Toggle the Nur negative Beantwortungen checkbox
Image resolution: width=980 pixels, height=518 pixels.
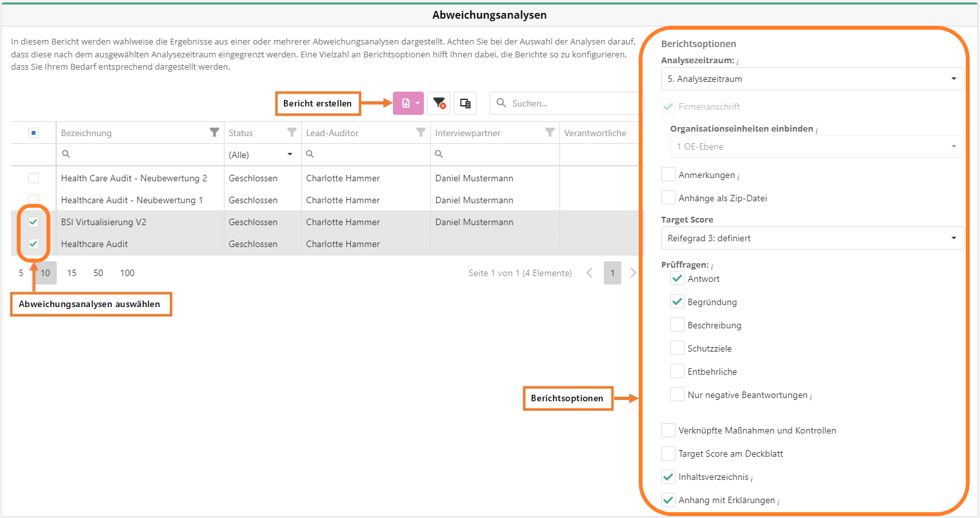(677, 395)
